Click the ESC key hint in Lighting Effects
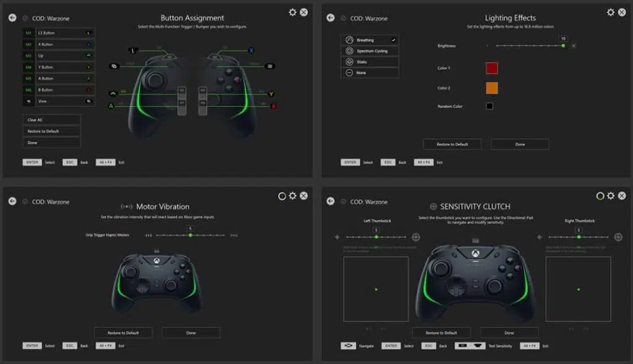This screenshot has height=364, width=633. pos(388,163)
